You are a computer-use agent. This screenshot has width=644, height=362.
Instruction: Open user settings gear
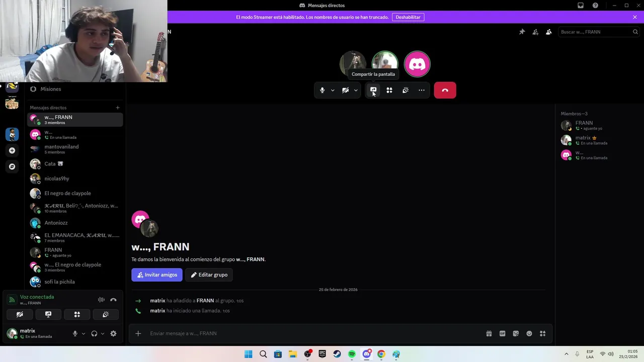coord(113,333)
